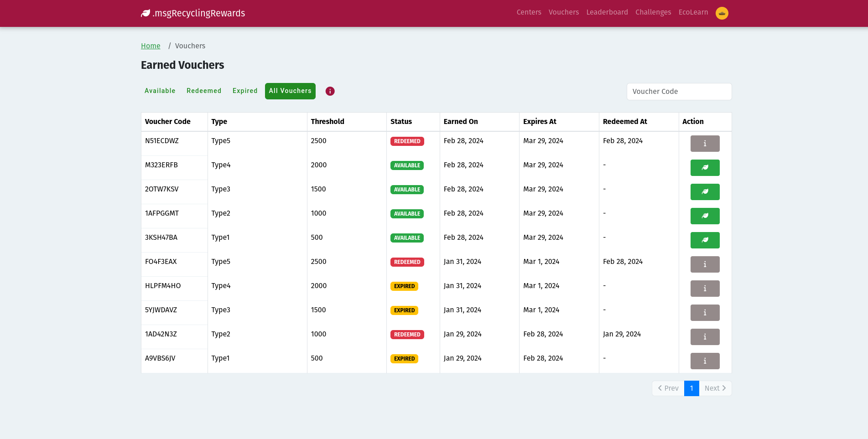Open info for voucher N51ECDWZ

(x=705, y=144)
